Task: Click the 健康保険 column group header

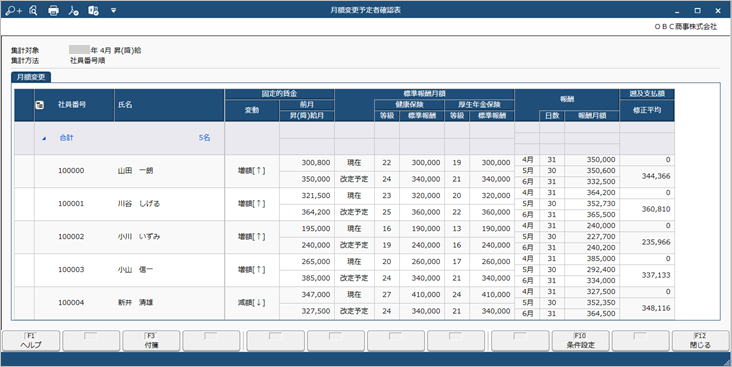Action: coord(409,105)
